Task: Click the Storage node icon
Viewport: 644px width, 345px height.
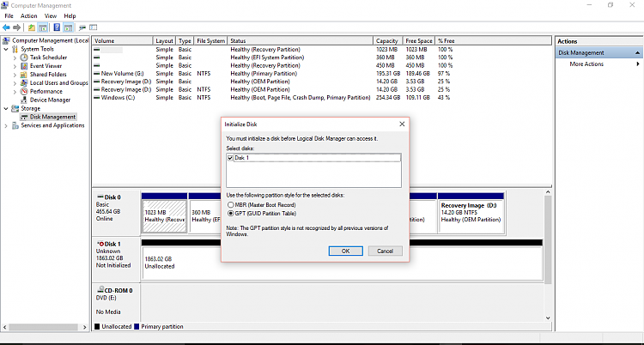Action: click(15, 108)
